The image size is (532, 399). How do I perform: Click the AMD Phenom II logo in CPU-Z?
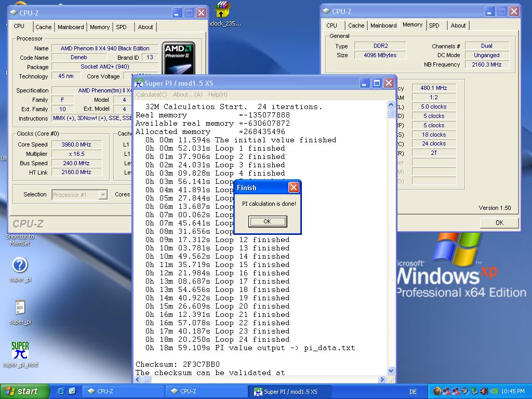pos(179,58)
